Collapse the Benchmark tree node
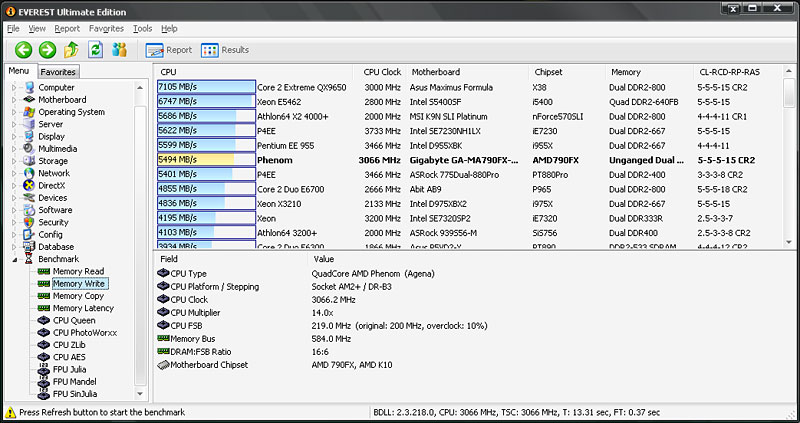800x423 pixels. click(x=14, y=259)
